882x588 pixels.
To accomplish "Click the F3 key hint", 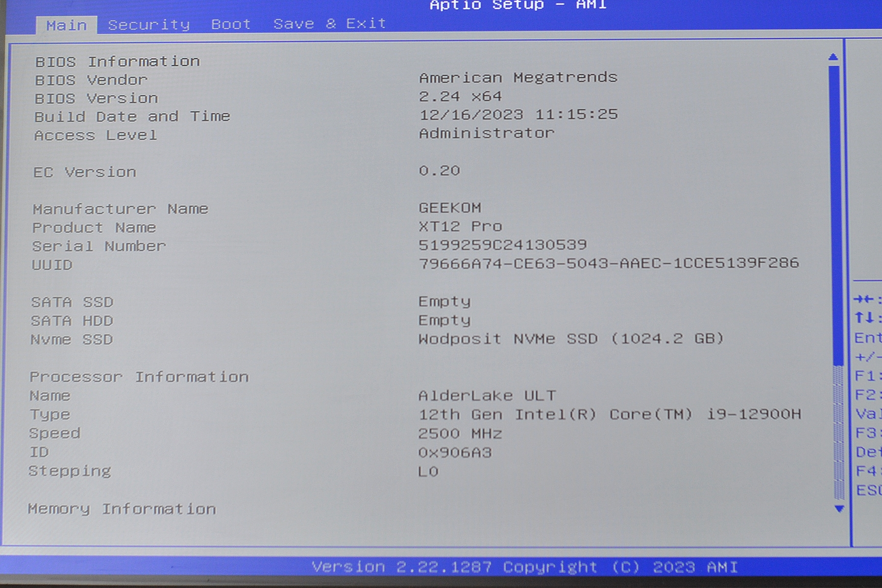I will pyautogui.click(x=868, y=433).
